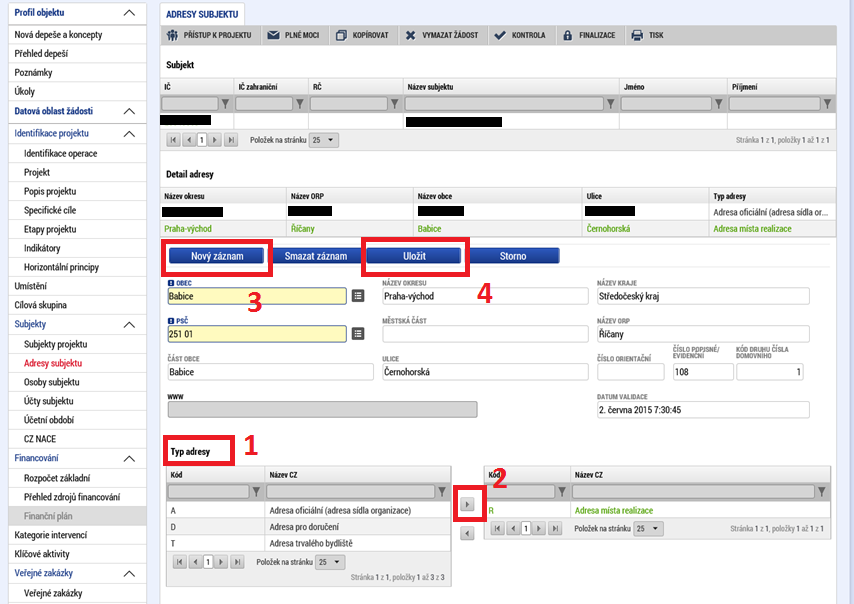Select row Adresa pro doručení
Image resolution: width=854 pixels, height=604 pixels.
[x=308, y=527]
